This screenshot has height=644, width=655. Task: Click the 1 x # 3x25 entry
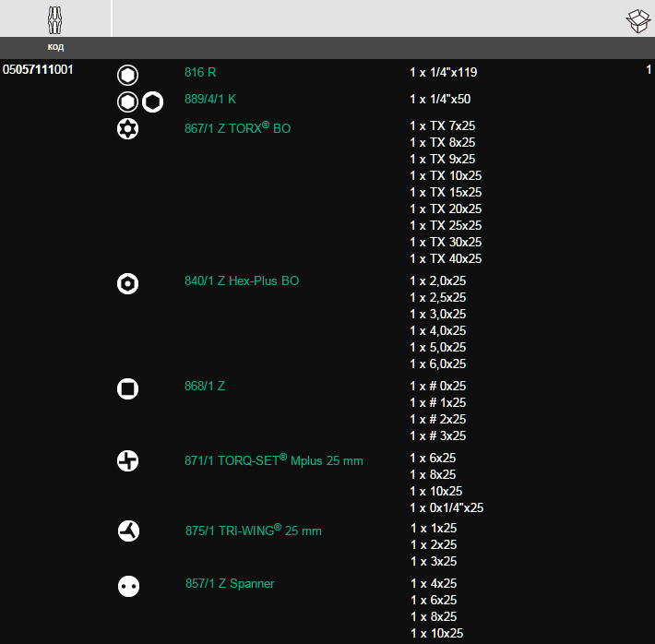[438, 435]
